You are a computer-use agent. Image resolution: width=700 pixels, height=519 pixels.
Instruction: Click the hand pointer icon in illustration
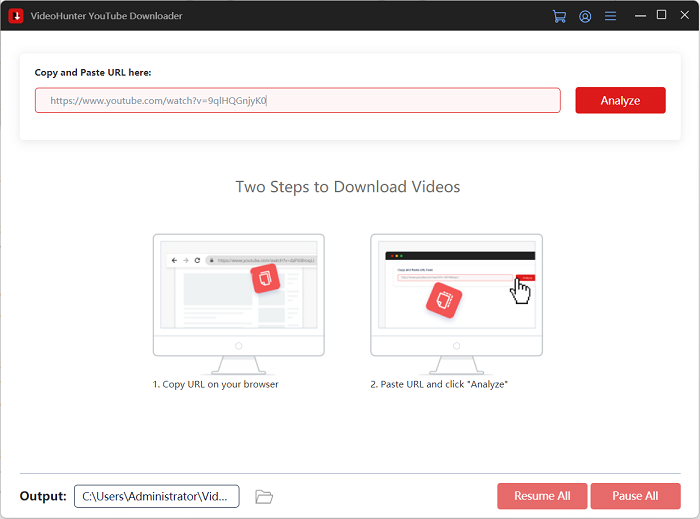[x=520, y=291]
